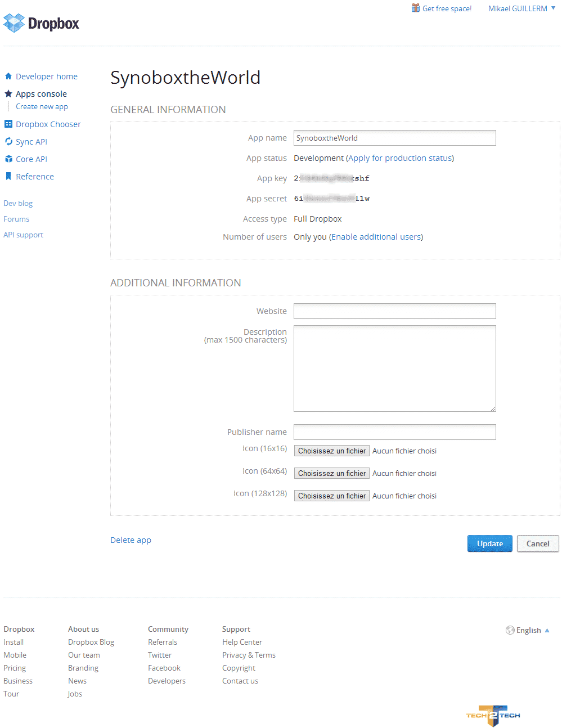Viewport: 580px width, 728px height.
Task: Click the Core API box icon
Action: [8, 159]
